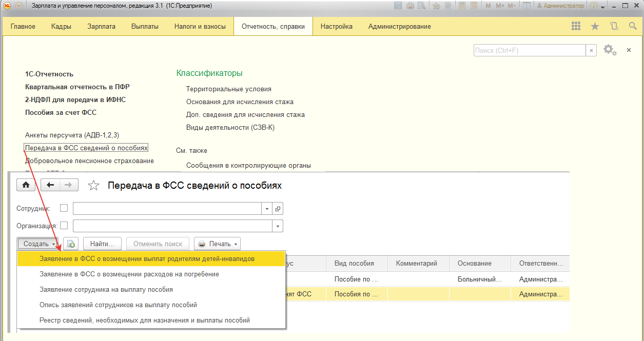Open the history scroll icon
644x341 pixels.
tap(614, 27)
